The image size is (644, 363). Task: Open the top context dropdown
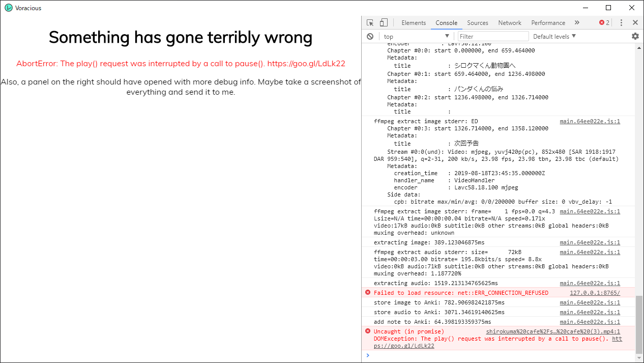417,36
